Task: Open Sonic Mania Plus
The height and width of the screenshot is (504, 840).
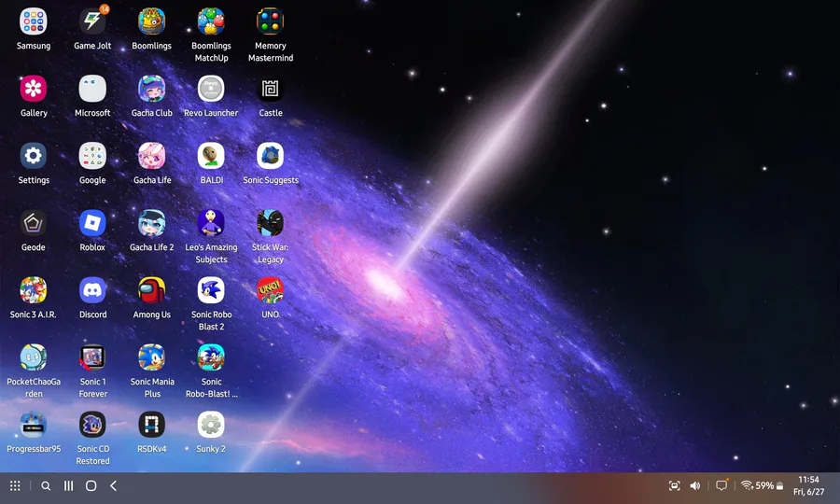Action: tap(151, 357)
